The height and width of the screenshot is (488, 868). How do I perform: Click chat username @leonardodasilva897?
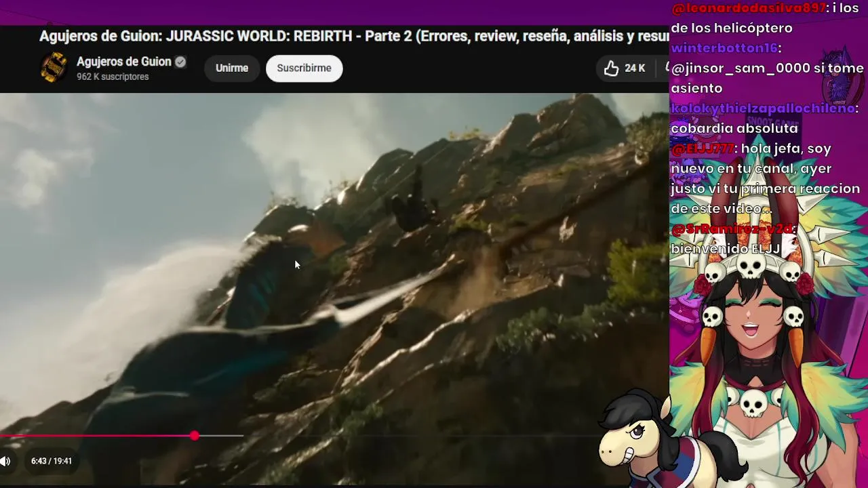[x=749, y=8]
